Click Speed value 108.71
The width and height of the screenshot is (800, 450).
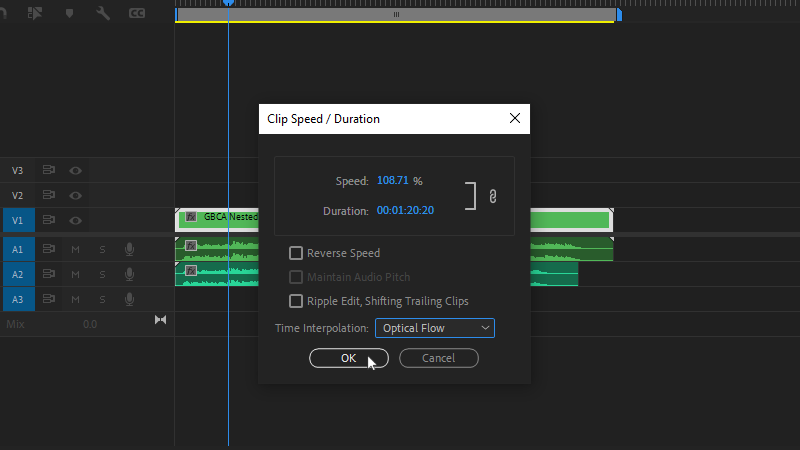pos(392,181)
